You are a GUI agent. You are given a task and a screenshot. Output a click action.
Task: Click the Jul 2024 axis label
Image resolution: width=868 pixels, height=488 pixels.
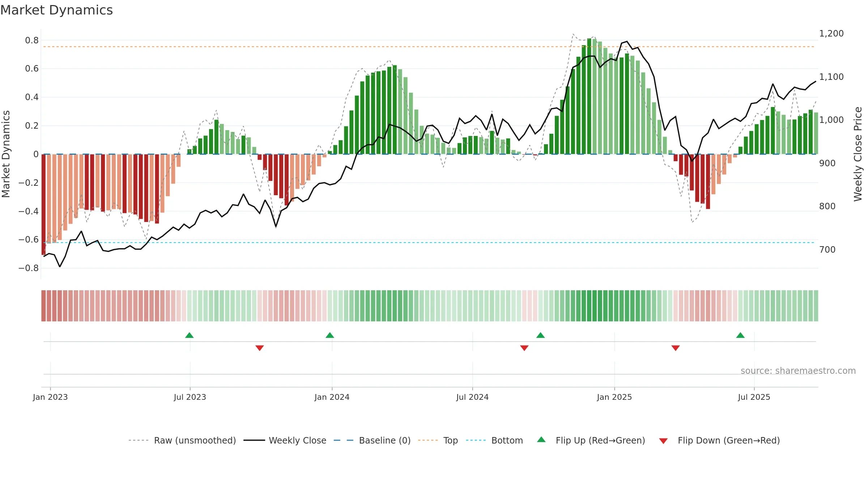(472, 397)
